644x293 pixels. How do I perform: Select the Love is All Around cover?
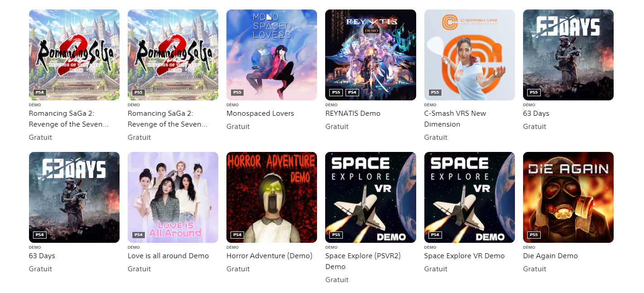[x=173, y=197]
